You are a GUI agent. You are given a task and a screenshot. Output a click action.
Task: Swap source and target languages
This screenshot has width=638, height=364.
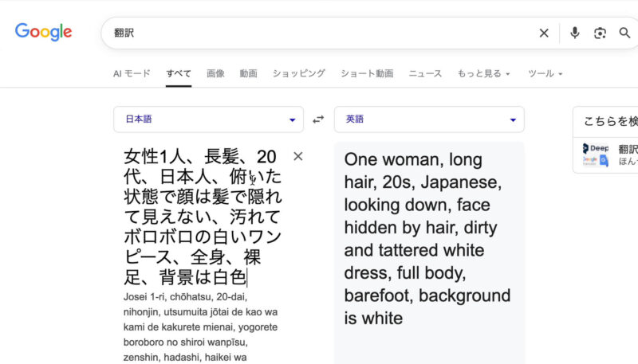coord(318,119)
